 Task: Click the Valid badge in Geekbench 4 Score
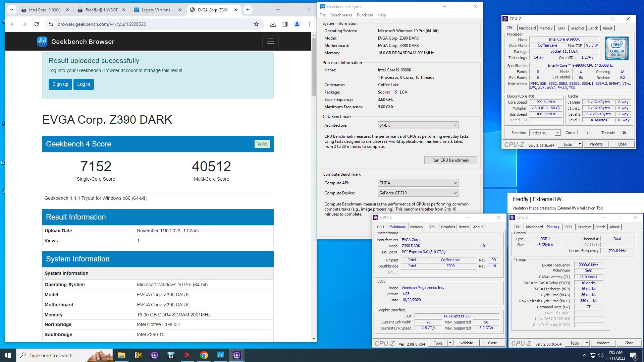pyautogui.click(x=262, y=144)
